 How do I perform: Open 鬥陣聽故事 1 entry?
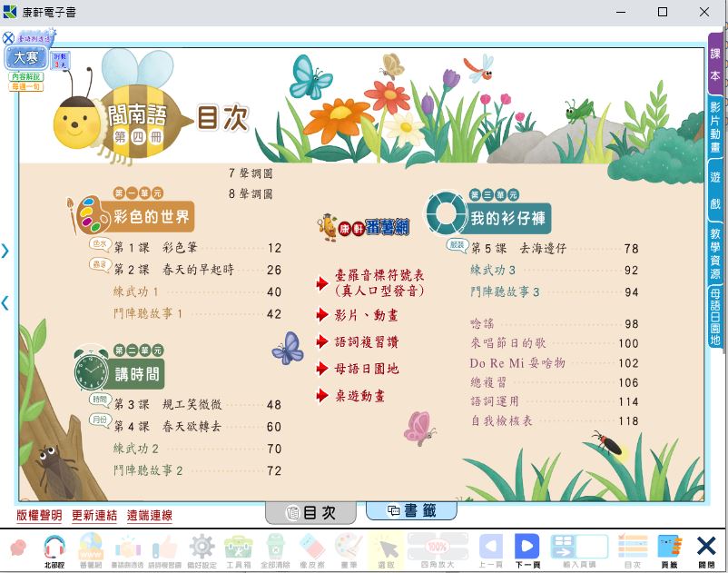[x=198, y=313]
